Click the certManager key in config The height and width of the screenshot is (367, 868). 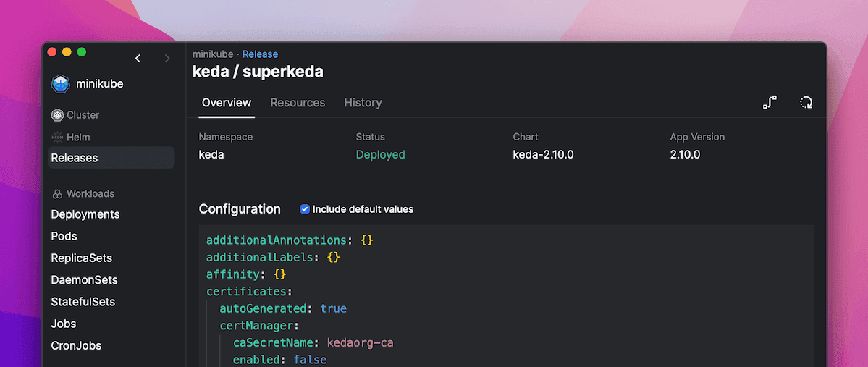(256, 326)
